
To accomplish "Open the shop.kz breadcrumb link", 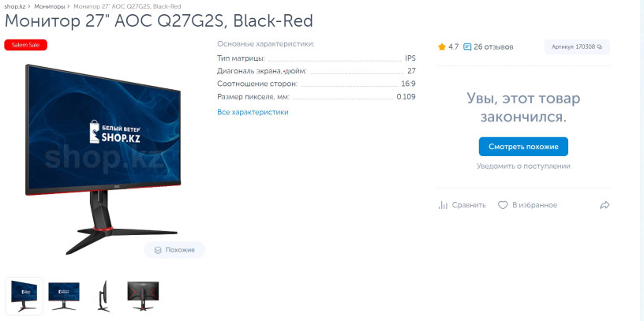I will tap(15, 6).
